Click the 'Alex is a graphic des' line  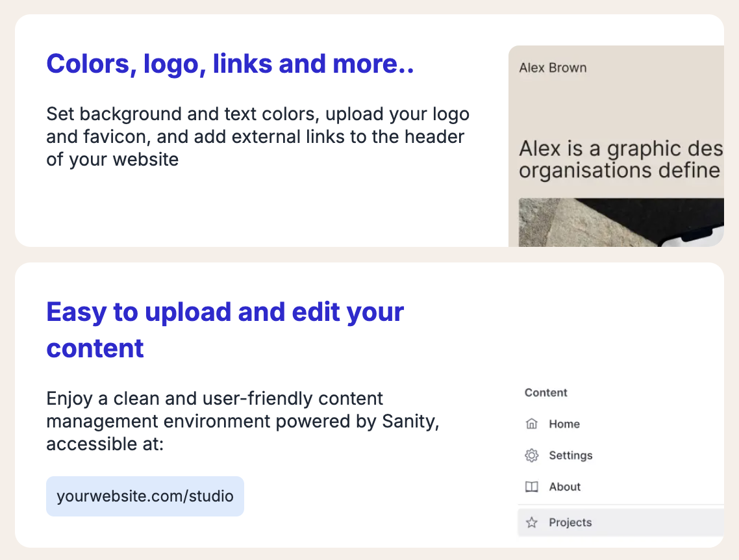pyautogui.click(x=620, y=149)
